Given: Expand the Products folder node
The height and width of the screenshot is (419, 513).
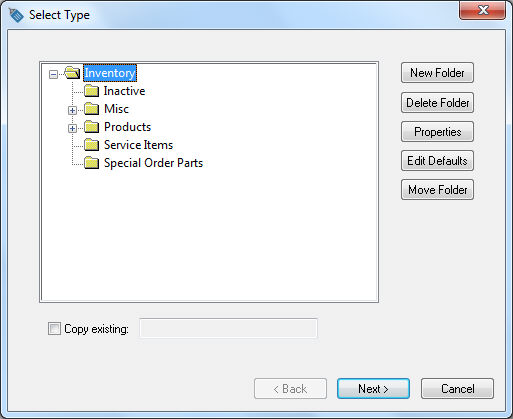Looking at the screenshot, I should tap(72, 128).
